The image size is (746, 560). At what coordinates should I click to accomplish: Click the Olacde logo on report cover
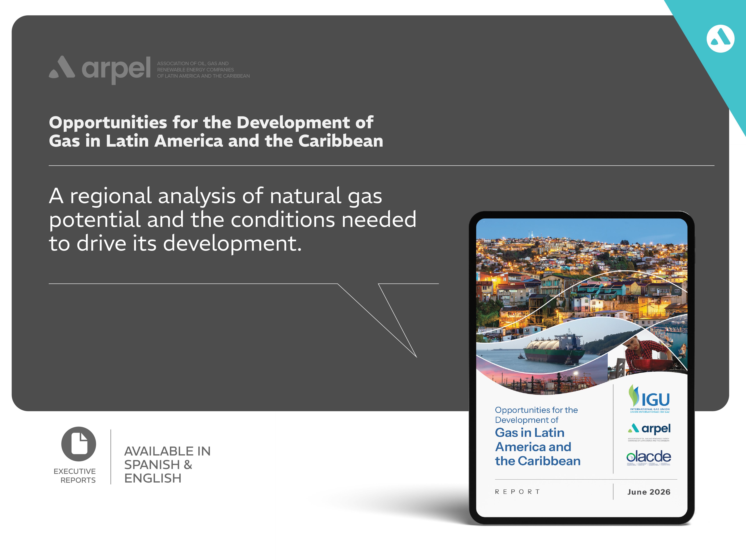pyautogui.click(x=649, y=458)
